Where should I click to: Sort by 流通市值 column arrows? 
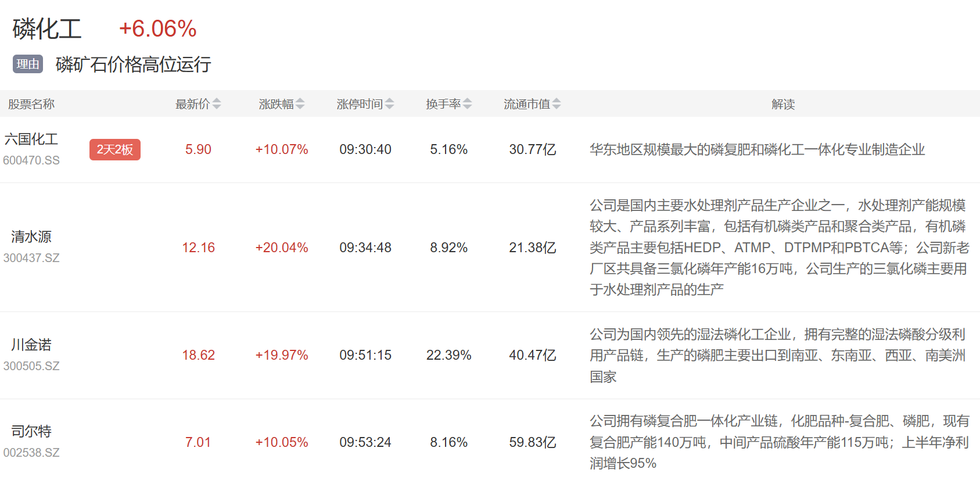click(x=556, y=104)
